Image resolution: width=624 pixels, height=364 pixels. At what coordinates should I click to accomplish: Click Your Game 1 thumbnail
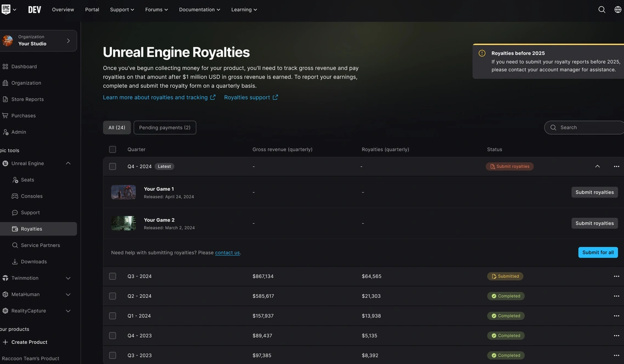point(123,192)
